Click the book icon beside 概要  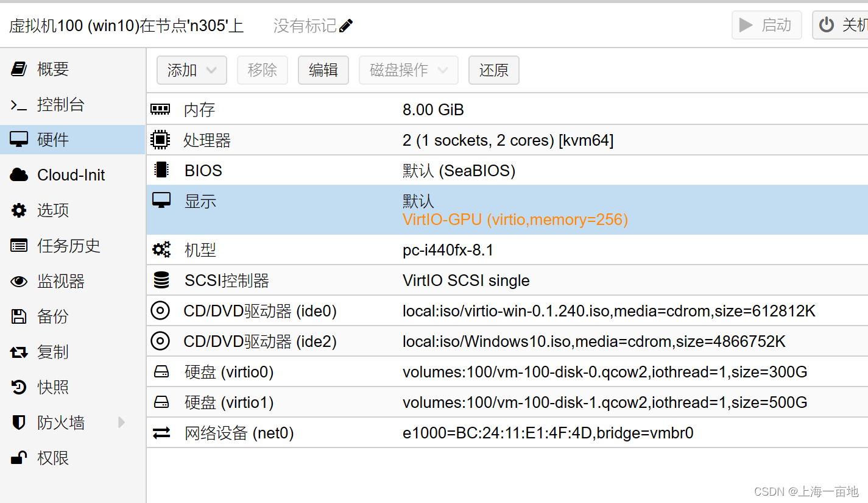[19, 69]
